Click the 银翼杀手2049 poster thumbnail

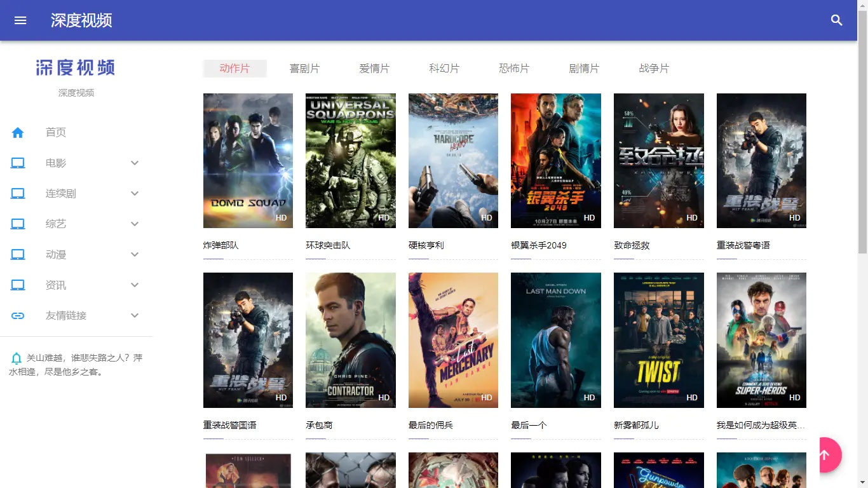(x=556, y=161)
